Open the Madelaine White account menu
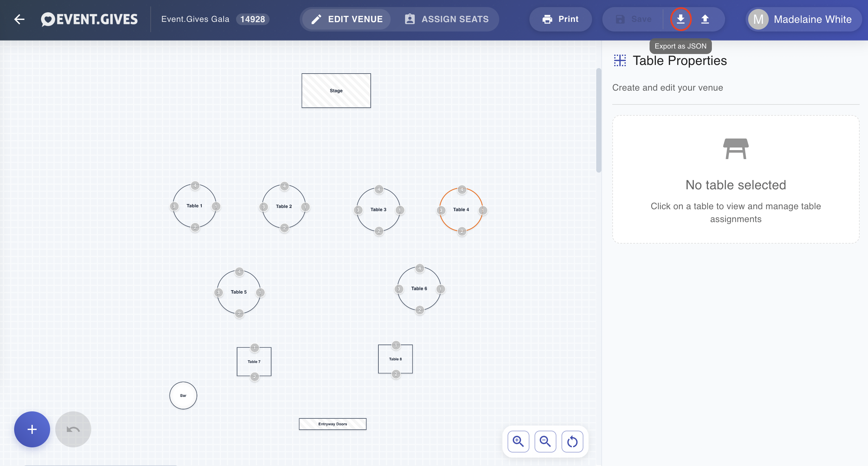 pyautogui.click(x=804, y=19)
